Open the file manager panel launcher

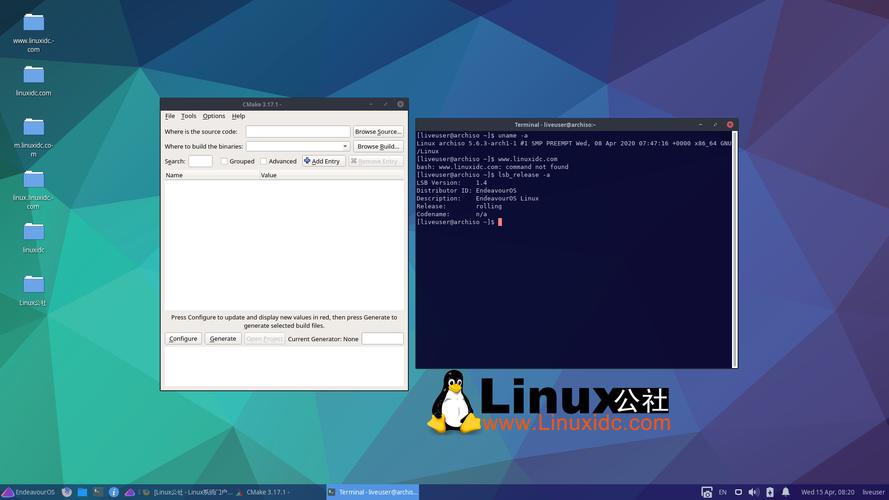tap(82, 492)
